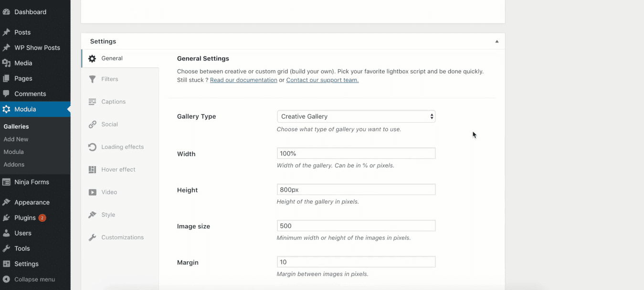Open the Users menu

23,233
